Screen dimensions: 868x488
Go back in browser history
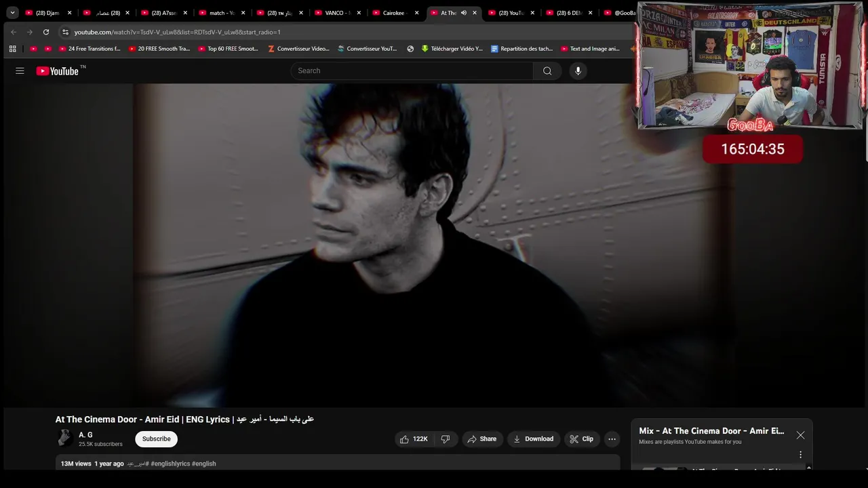[x=14, y=32]
